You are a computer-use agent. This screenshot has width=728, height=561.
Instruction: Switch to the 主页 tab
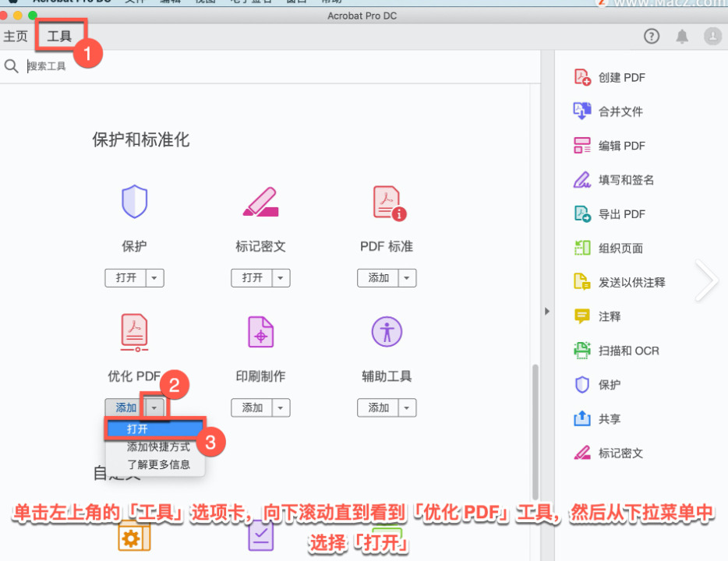pos(16,36)
